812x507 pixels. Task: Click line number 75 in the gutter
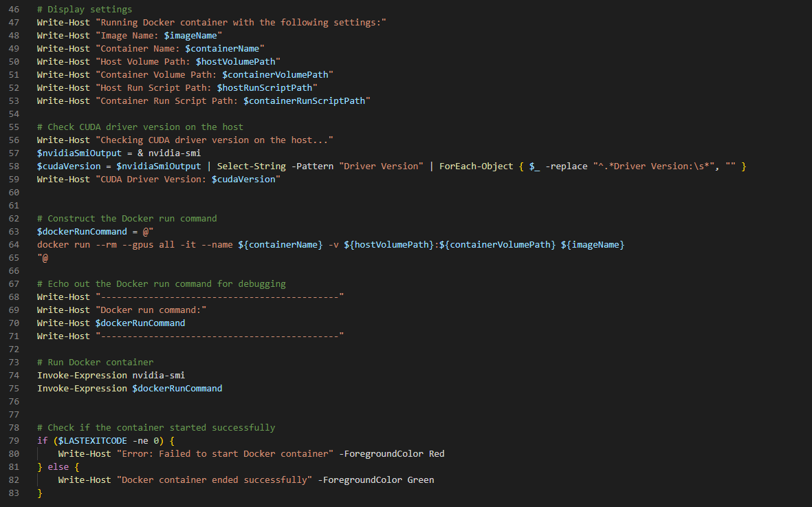[x=14, y=388]
